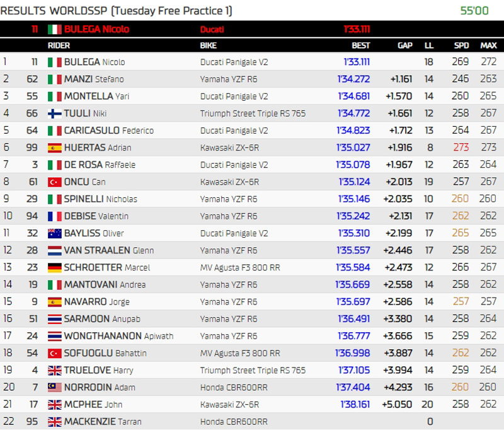Click the Italian flag next to BULEGA Nicolo
Viewport: 504px width, 435px height.
coord(54,62)
